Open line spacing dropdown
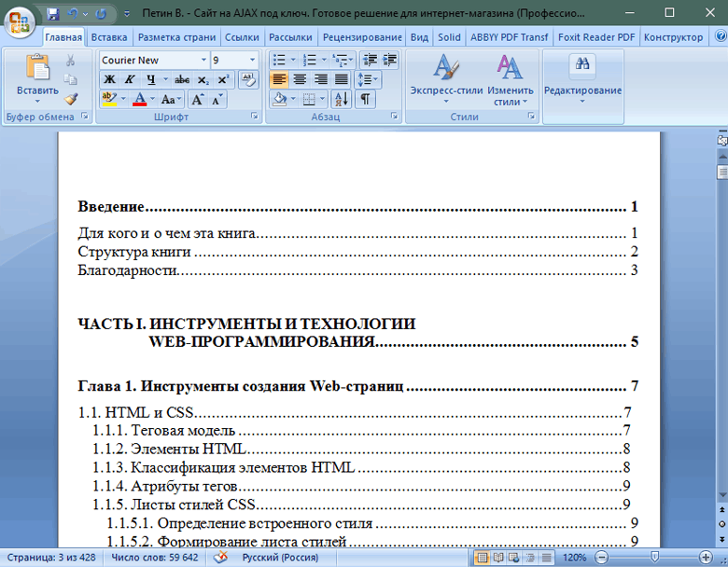 pos(367,79)
